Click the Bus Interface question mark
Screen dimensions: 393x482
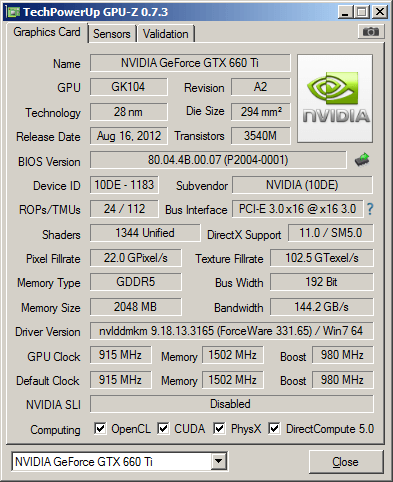point(370,209)
